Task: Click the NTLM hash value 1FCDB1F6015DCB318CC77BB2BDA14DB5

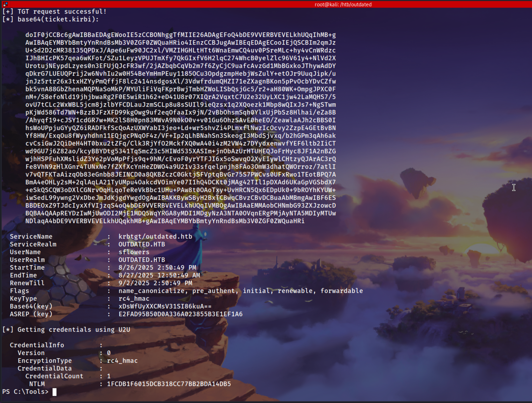Action: [169, 384]
